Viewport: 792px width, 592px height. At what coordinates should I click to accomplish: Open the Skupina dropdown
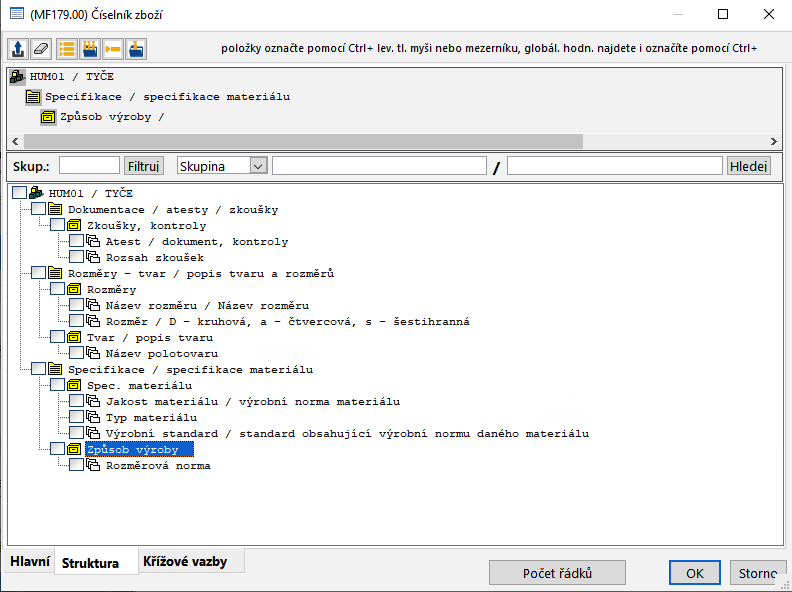(258, 166)
